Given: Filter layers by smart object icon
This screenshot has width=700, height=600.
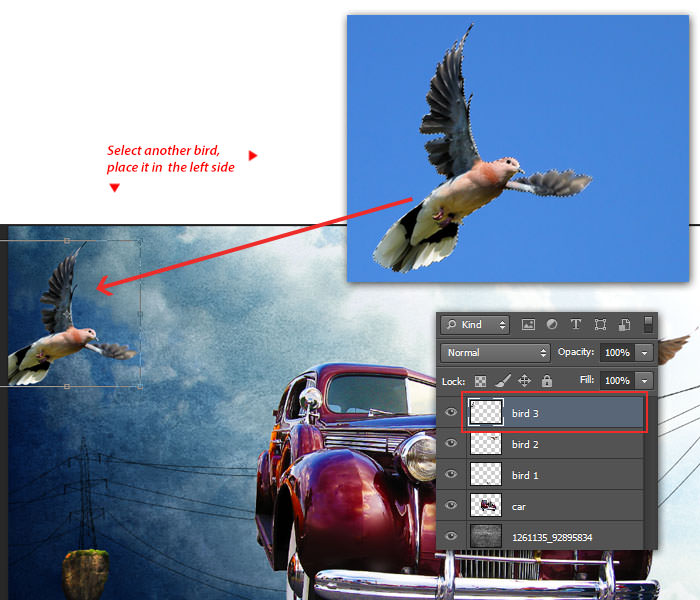Looking at the screenshot, I should pos(624,325).
